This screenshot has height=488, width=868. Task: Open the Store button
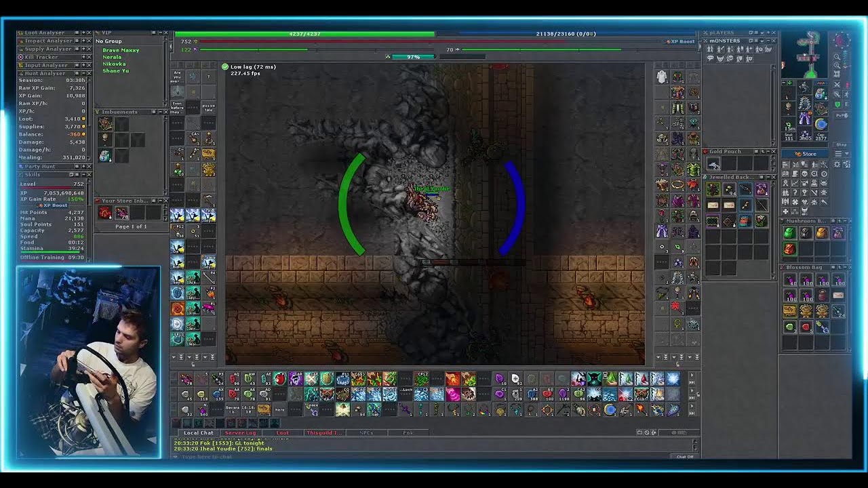point(806,154)
